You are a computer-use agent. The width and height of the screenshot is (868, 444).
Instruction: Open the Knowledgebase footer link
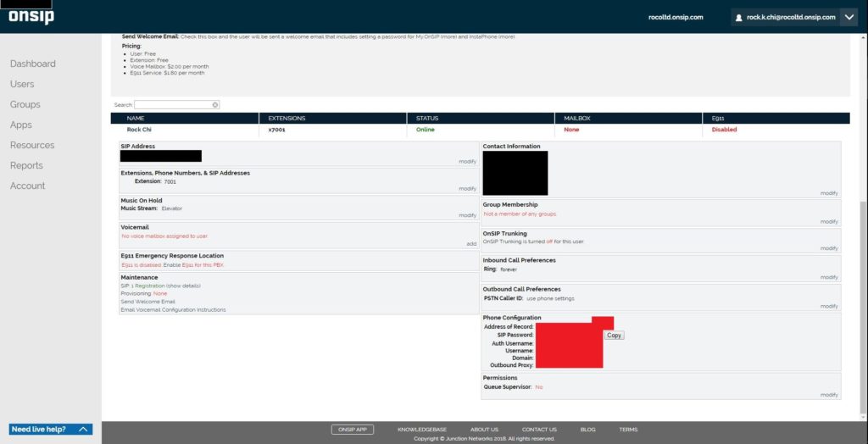point(421,430)
